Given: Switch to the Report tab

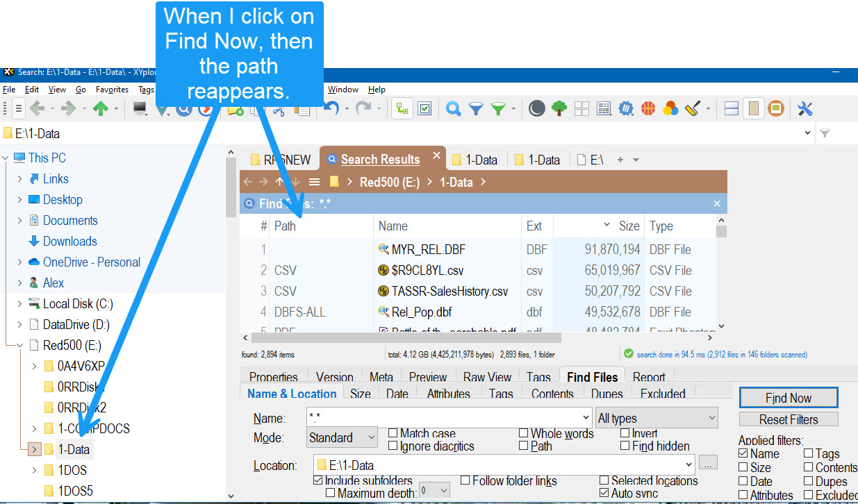Looking at the screenshot, I should tap(648, 377).
